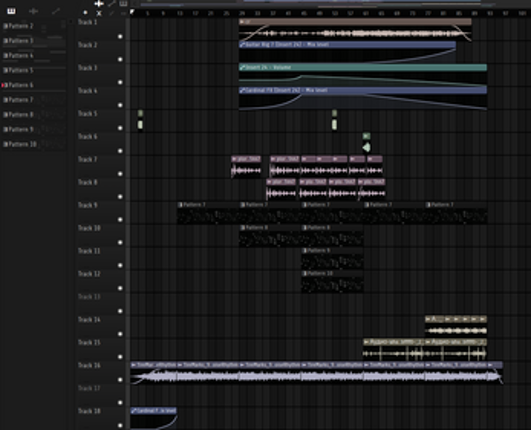Select Pattern 5 in the picker
The height and width of the screenshot is (430, 531).
[x=33, y=70]
